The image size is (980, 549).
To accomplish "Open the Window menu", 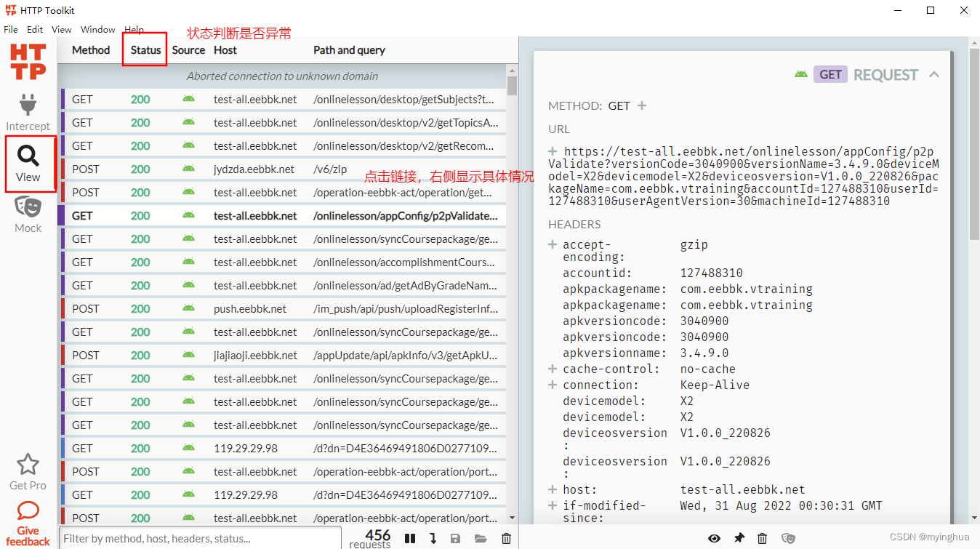I will [98, 30].
